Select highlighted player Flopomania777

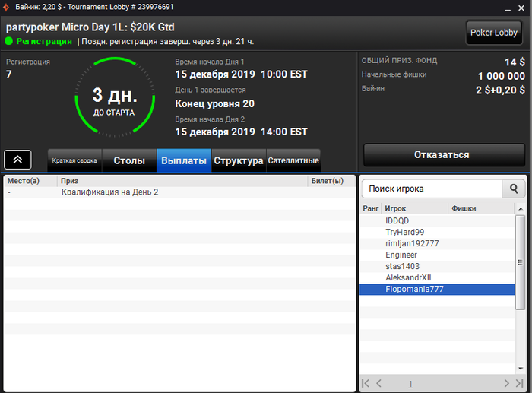437,289
